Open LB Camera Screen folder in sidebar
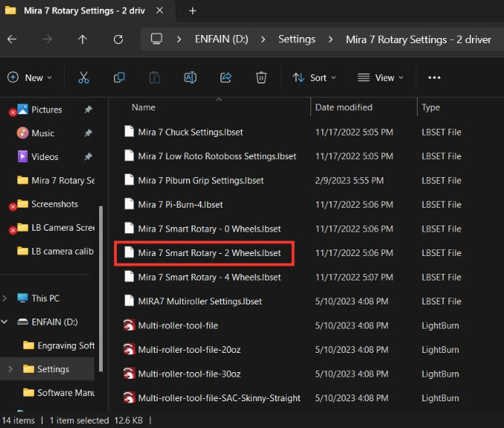 [63, 228]
